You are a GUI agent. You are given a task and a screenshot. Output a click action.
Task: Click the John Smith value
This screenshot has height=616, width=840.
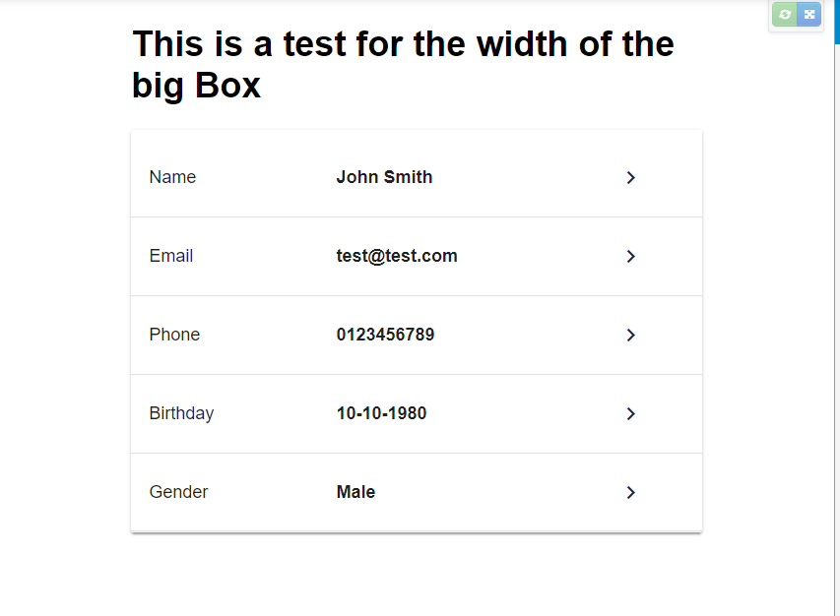click(384, 177)
